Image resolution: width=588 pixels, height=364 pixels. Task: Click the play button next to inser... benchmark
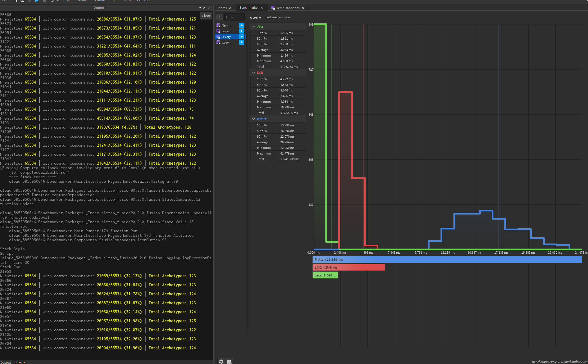242,31
